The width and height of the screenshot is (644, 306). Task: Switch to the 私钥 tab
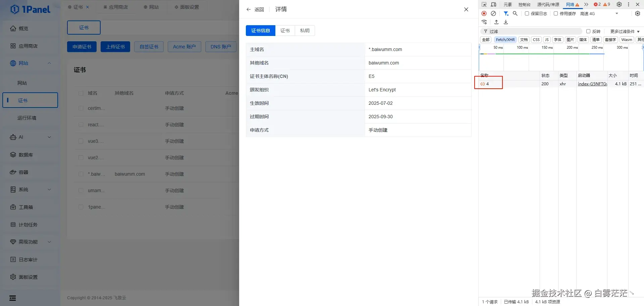[x=305, y=31]
